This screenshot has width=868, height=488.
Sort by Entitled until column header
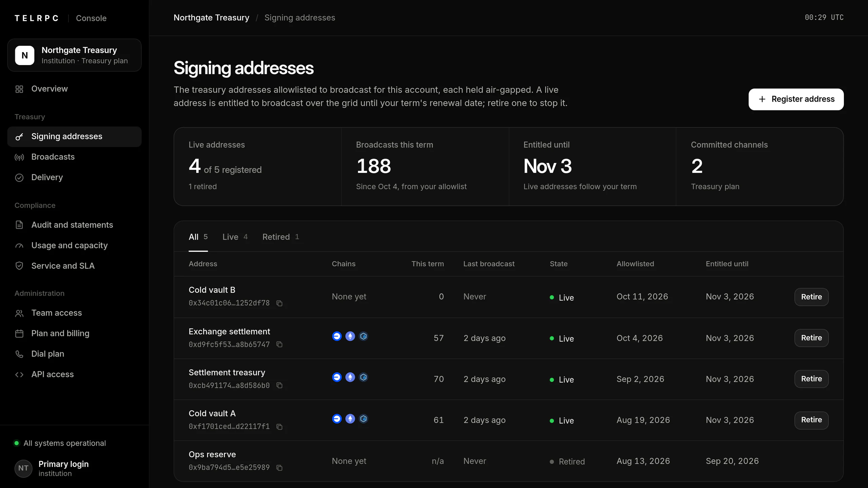pos(727,264)
